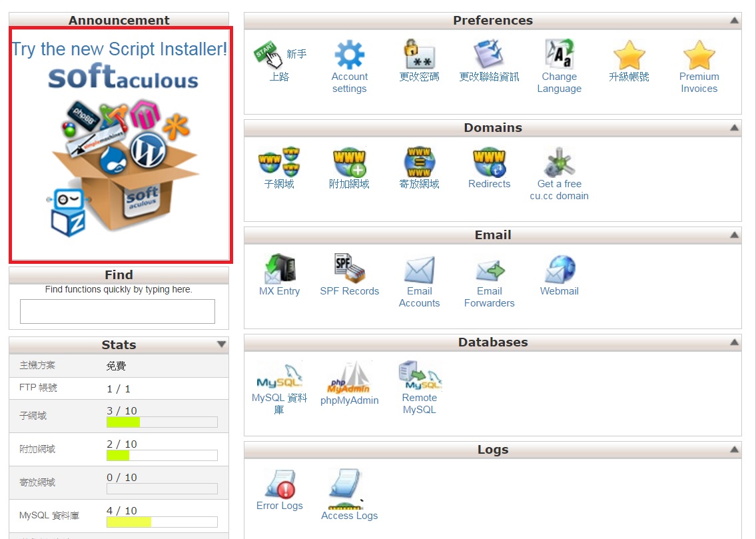Click the Find functions search box
Image resolution: width=756 pixels, height=539 pixels.
coord(117,311)
